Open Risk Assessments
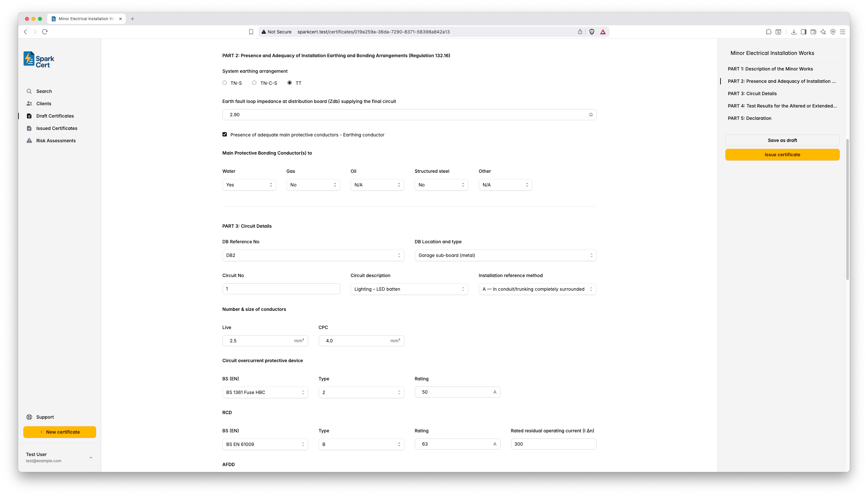868x496 pixels. 56,140
